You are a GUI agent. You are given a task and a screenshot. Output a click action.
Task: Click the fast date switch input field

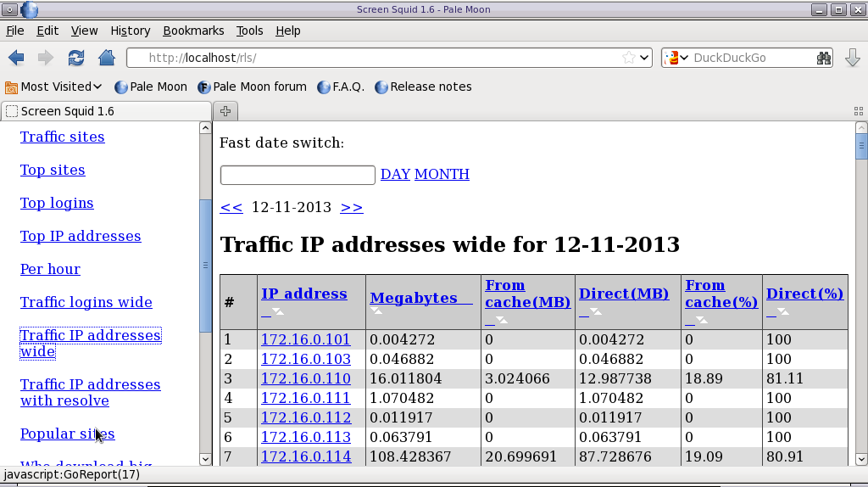tap(298, 175)
